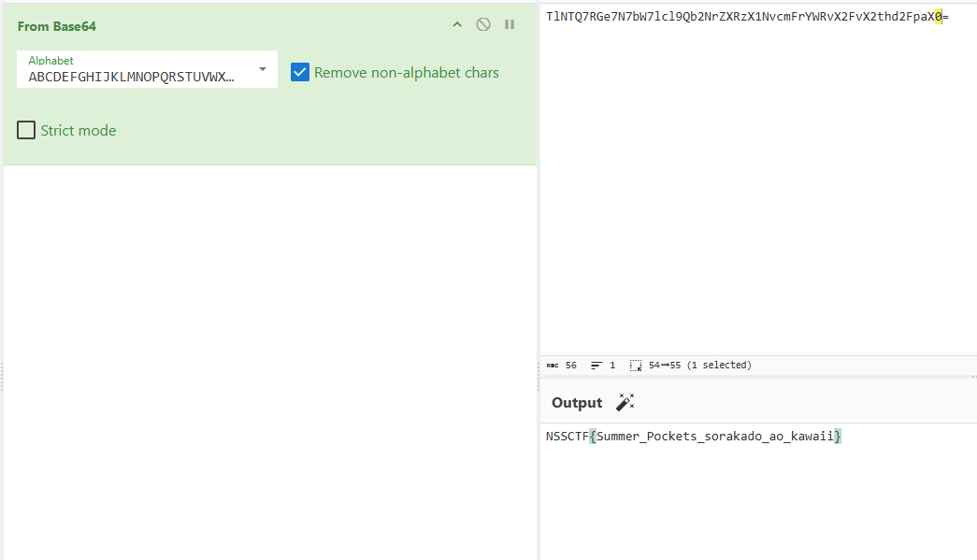
Task: Open the Alphabet dropdown arrow
Action: pyautogui.click(x=262, y=69)
